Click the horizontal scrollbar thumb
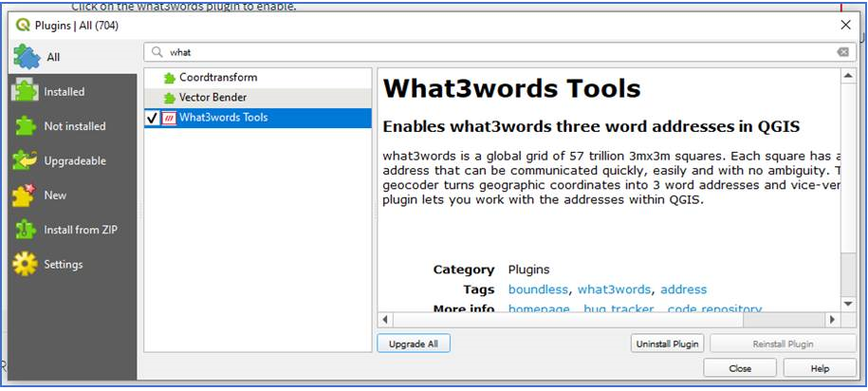Viewport: 868px width, 391px height. pos(568,320)
